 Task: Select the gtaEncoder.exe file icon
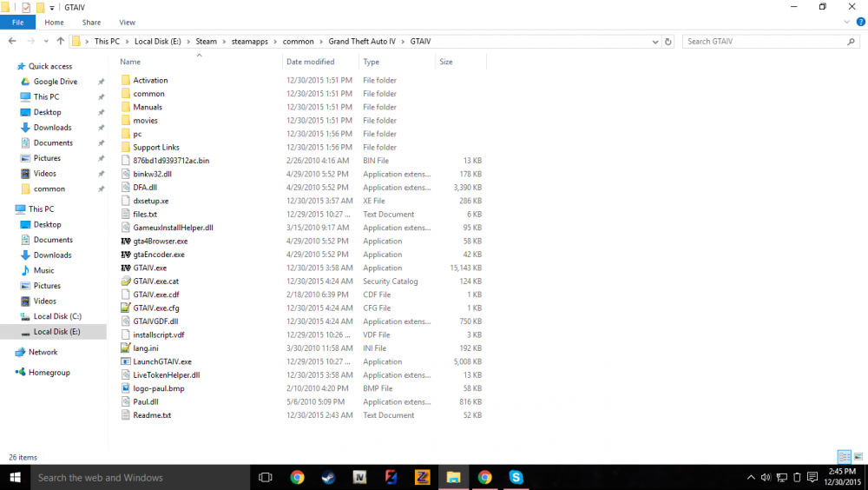point(126,255)
